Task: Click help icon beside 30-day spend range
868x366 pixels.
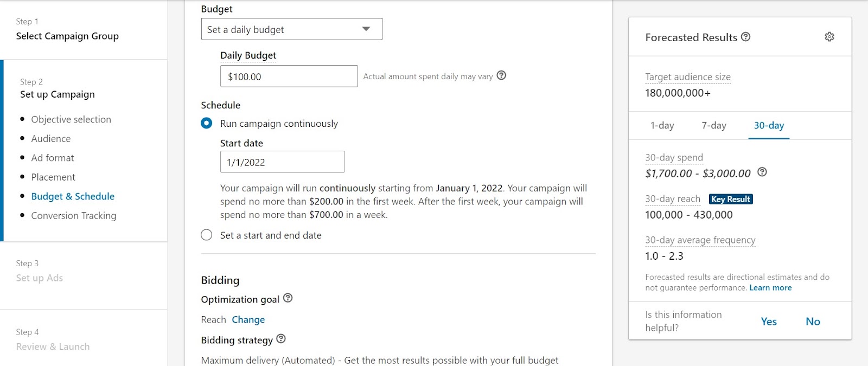Action: (x=762, y=172)
